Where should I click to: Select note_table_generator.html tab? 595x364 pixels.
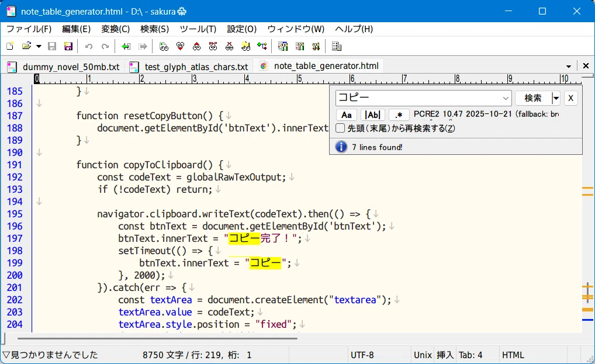(320, 66)
